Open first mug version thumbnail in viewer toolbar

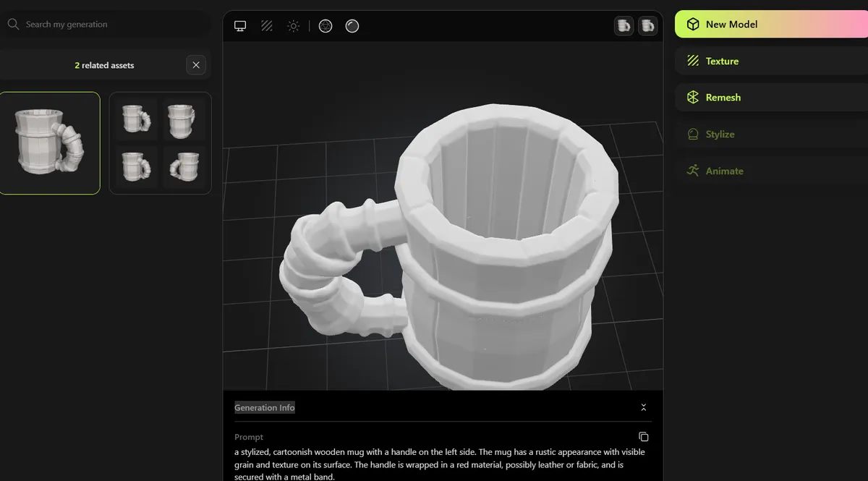(x=624, y=26)
